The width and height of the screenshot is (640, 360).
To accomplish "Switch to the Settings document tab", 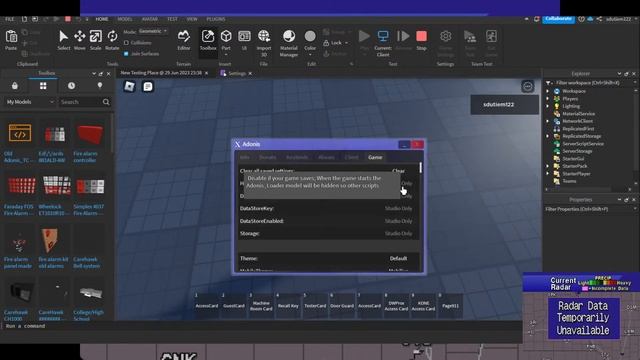I will pyautogui.click(x=236, y=73).
